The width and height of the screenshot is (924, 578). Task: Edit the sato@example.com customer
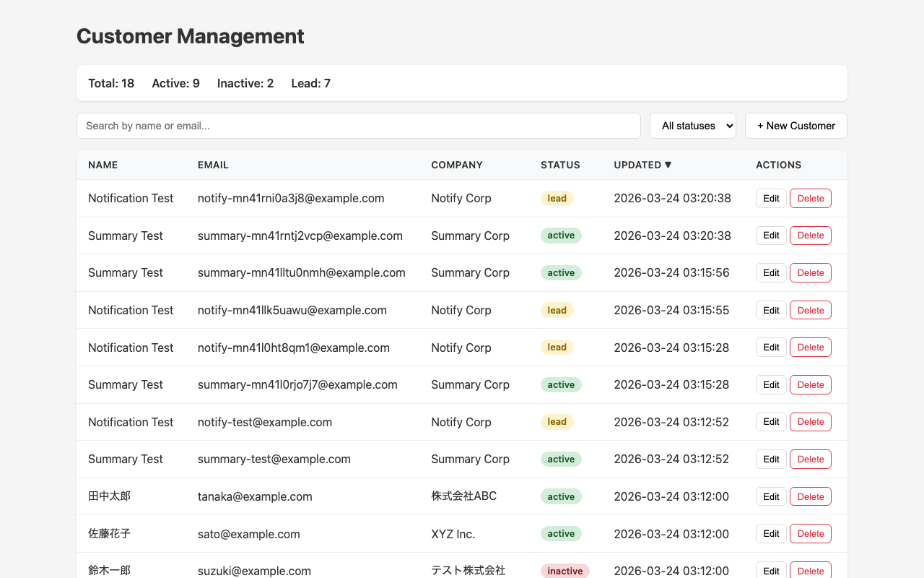coord(771,534)
